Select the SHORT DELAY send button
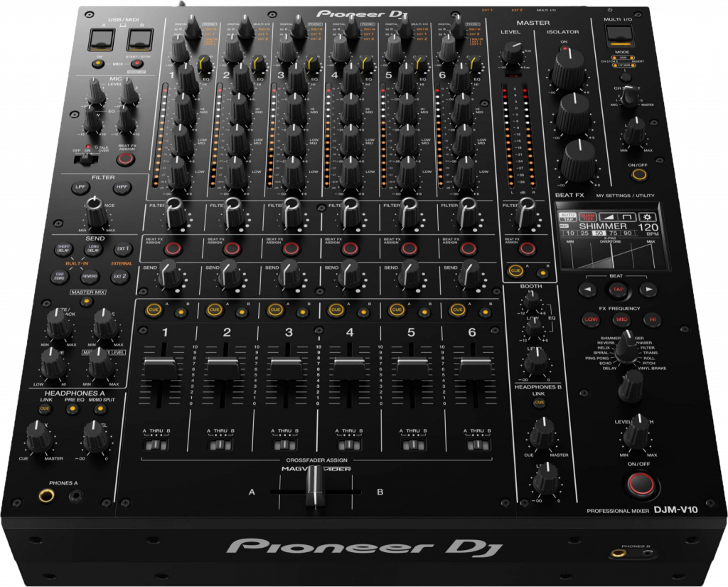The height and width of the screenshot is (587, 728). (x=63, y=249)
